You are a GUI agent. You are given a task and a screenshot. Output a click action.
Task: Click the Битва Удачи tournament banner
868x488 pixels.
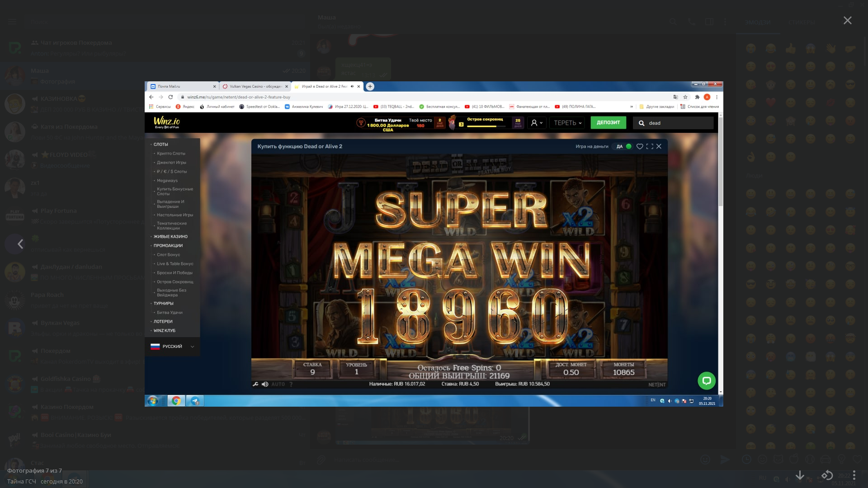[401, 123]
